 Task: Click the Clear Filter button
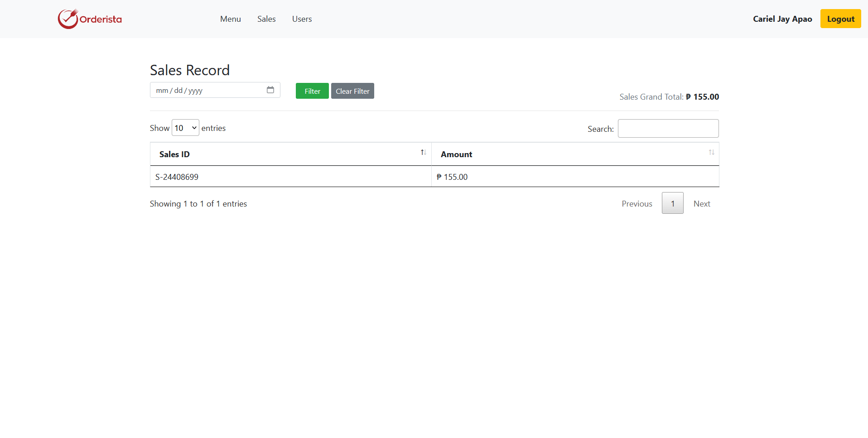click(x=352, y=91)
